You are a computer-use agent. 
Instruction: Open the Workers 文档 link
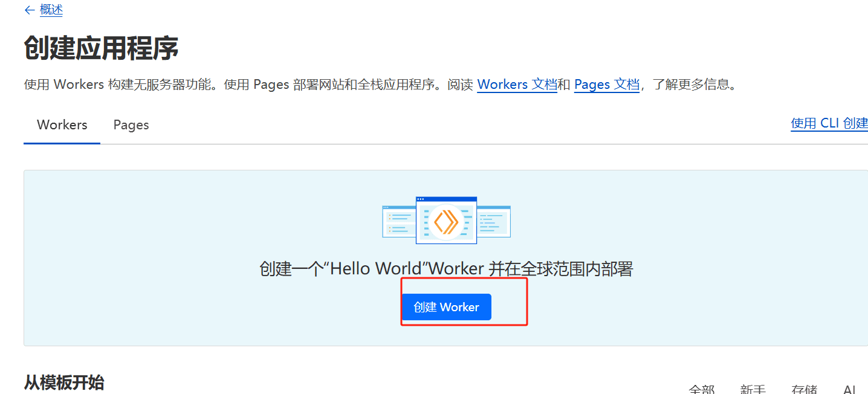(517, 85)
